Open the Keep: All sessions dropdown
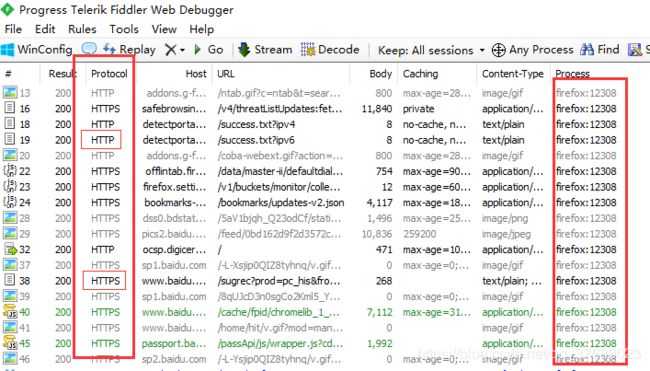Viewport: 650px width, 371px height. pos(431,51)
